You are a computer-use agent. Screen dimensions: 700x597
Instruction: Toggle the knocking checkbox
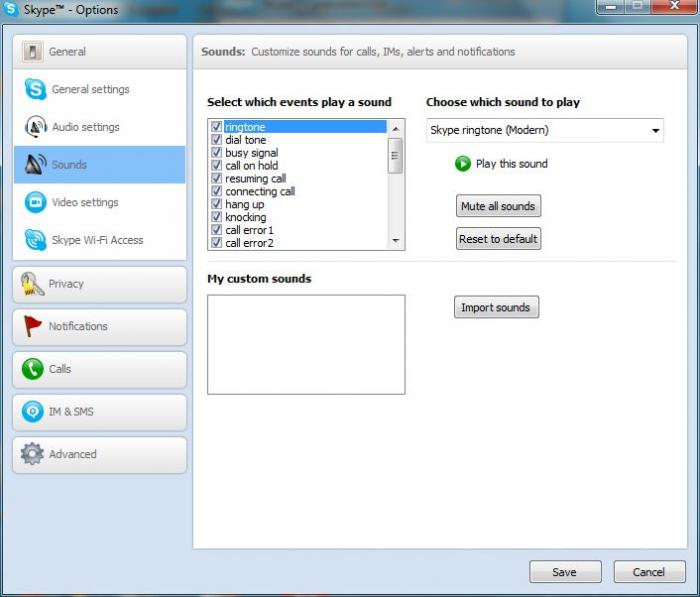pos(217,217)
